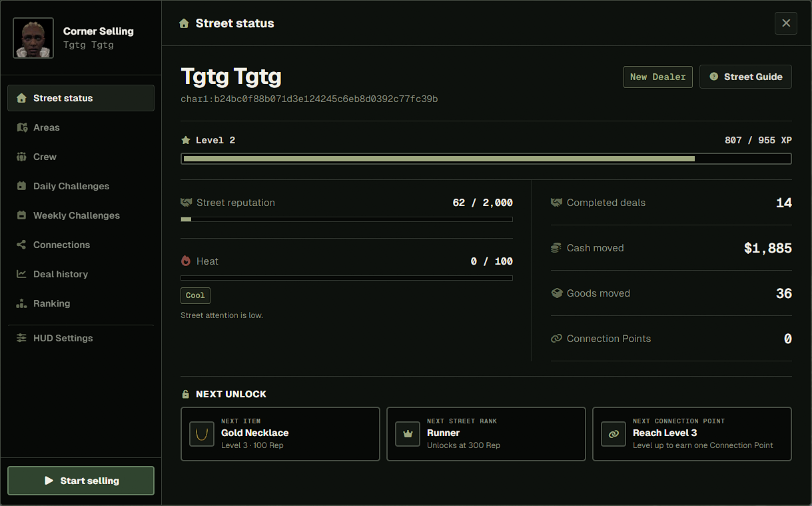The height and width of the screenshot is (506, 812).
Task: Click the handshake icon beside Street reputation
Action: point(186,202)
